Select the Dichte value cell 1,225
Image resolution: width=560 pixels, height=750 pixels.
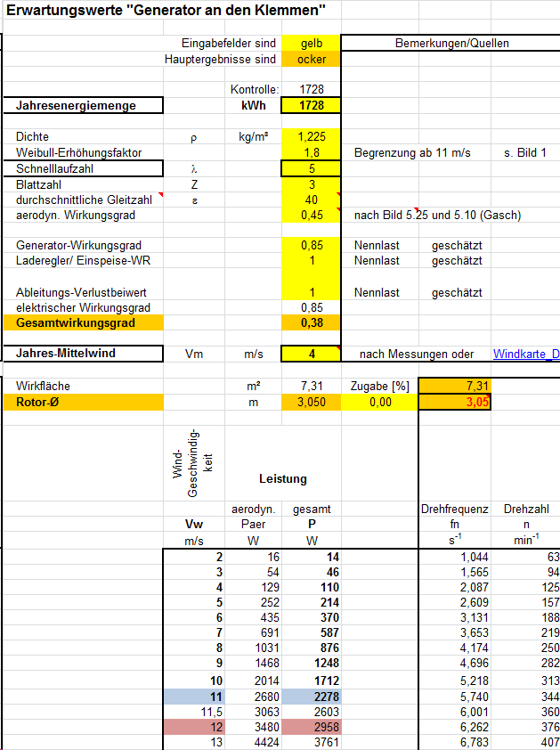(311, 137)
